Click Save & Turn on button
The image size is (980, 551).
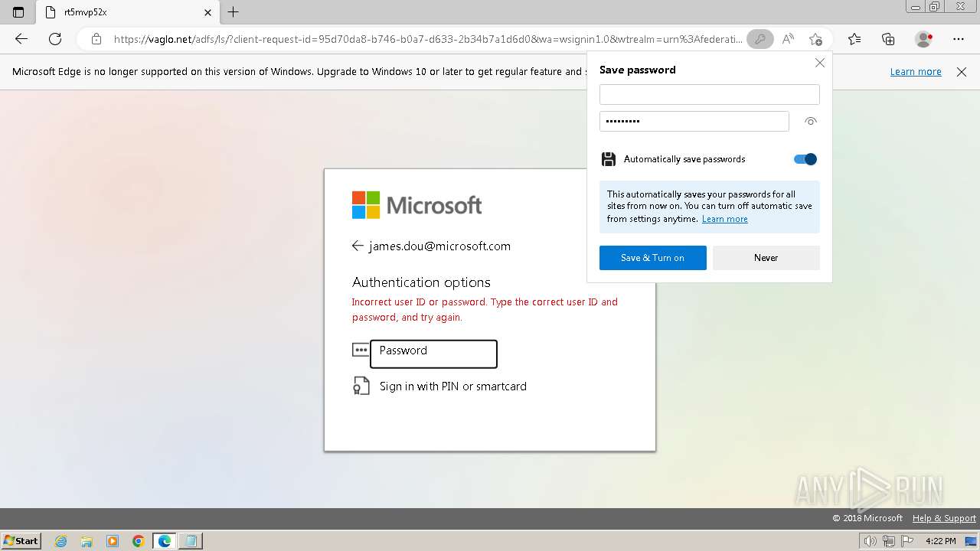coord(652,258)
